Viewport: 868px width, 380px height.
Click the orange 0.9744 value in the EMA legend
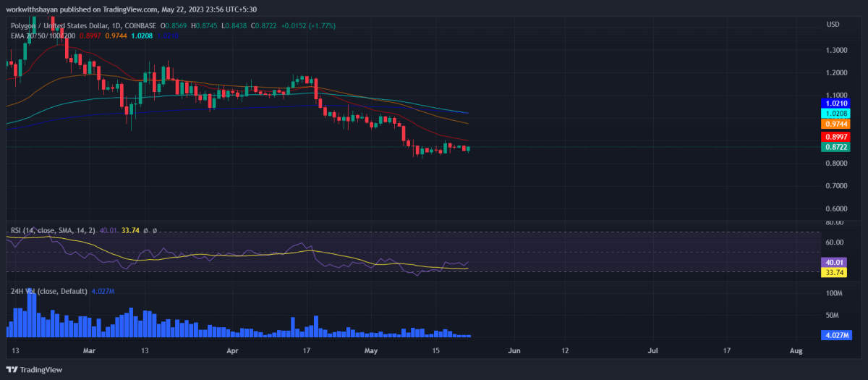[116, 35]
